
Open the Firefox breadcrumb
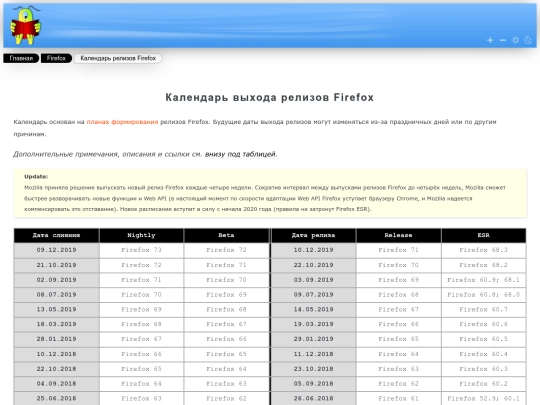(x=56, y=58)
